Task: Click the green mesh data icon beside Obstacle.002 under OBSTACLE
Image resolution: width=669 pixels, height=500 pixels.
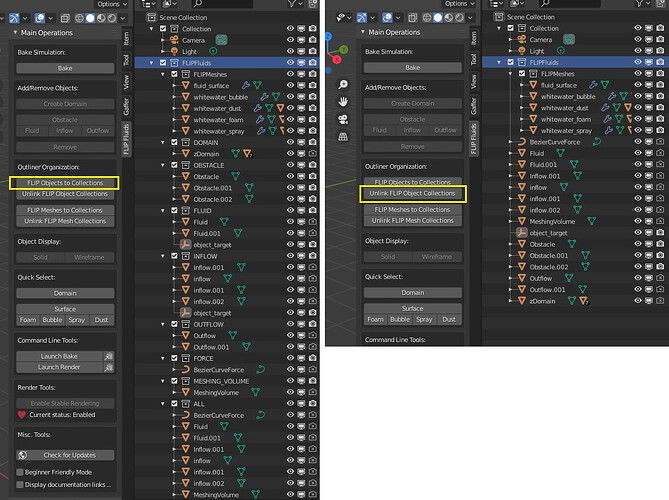Action: pyautogui.click(x=249, y=199)
